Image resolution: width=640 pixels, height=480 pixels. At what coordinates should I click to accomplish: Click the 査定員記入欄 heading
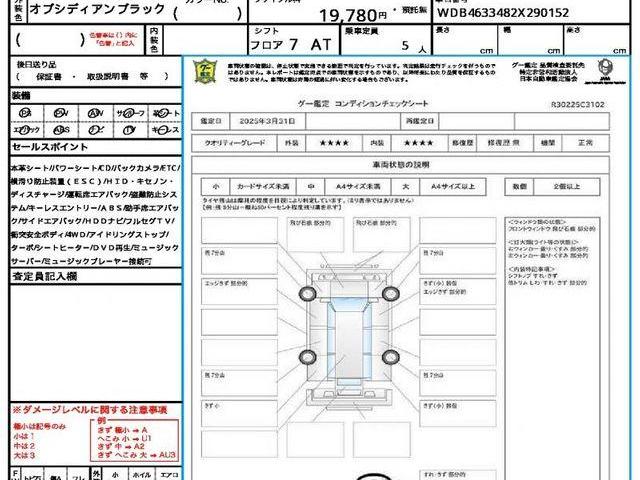pos(44,276)
